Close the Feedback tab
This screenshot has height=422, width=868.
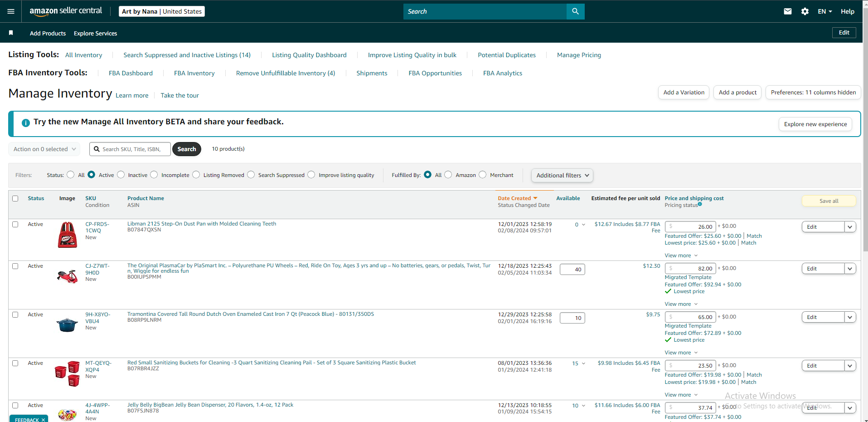click(43, 420)
